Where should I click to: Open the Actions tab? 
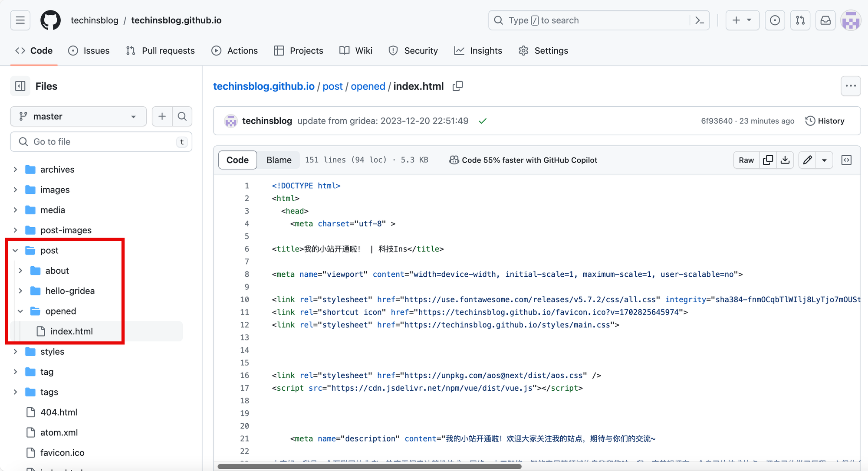pos(234,51)
